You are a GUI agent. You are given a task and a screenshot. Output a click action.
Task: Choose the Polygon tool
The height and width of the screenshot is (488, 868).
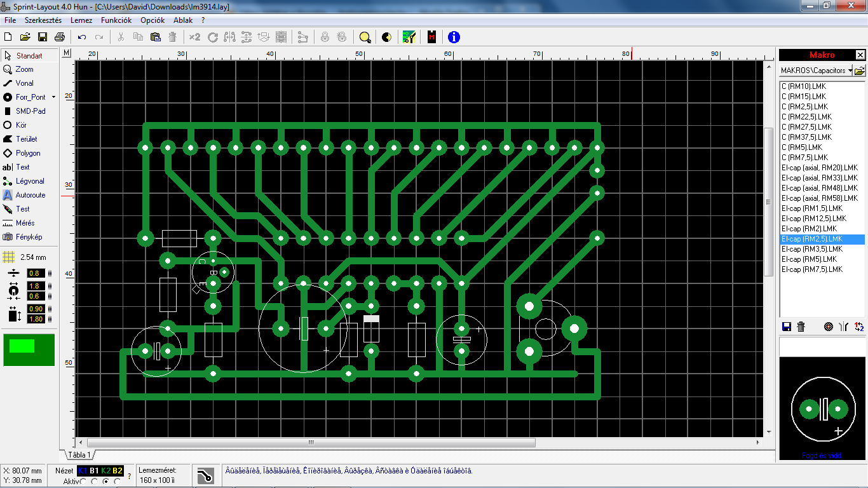pos(29,153)
